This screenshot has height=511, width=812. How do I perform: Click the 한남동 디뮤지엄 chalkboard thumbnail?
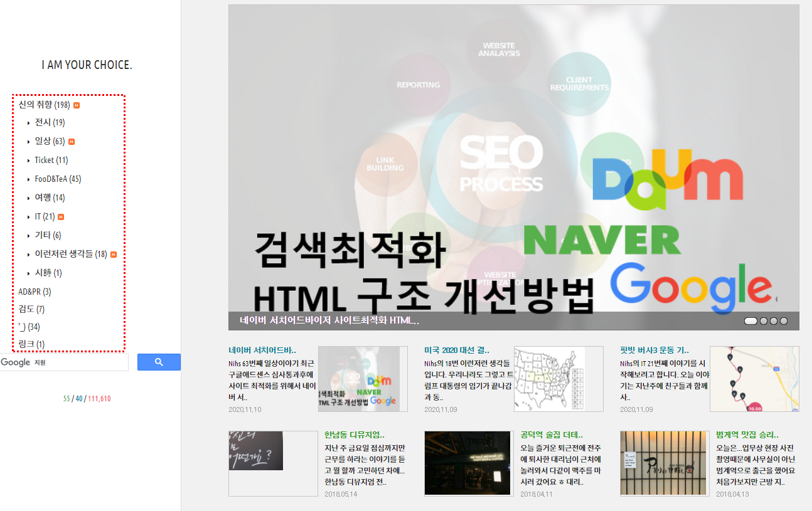pyautogui.click(x=274, y=463)
